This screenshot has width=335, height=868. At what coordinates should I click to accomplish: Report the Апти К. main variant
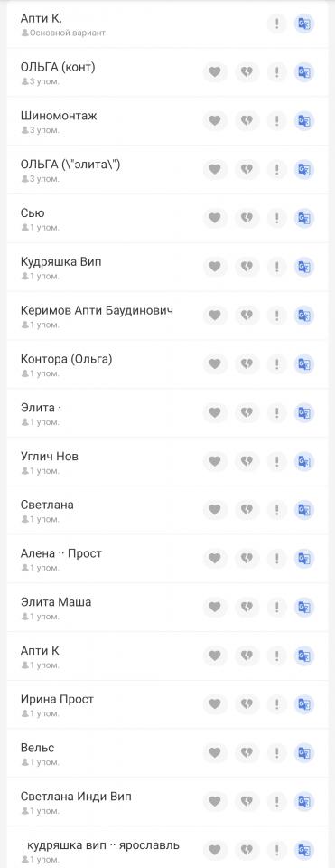pos(277,24)
